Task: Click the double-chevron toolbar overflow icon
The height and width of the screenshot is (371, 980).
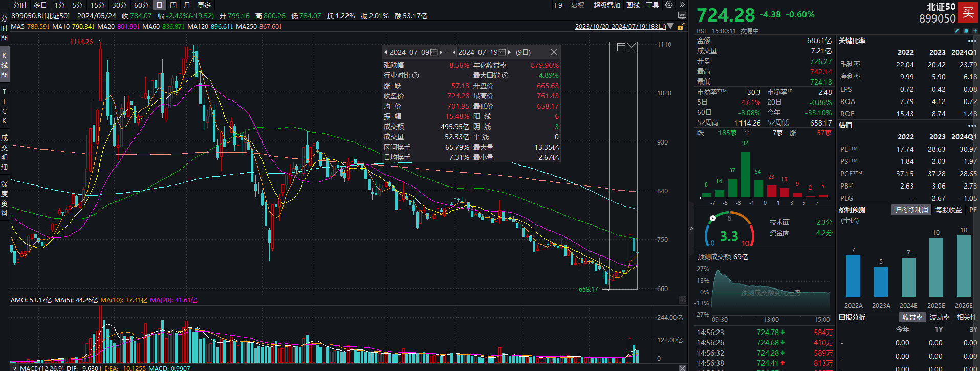Action: (682, 5)
